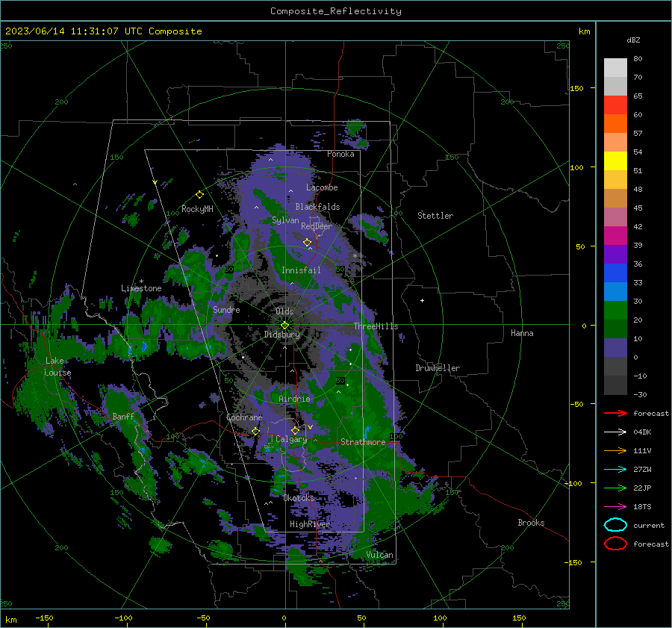
Task: Click the Sylvan label on map
Action: click(285, 220)
